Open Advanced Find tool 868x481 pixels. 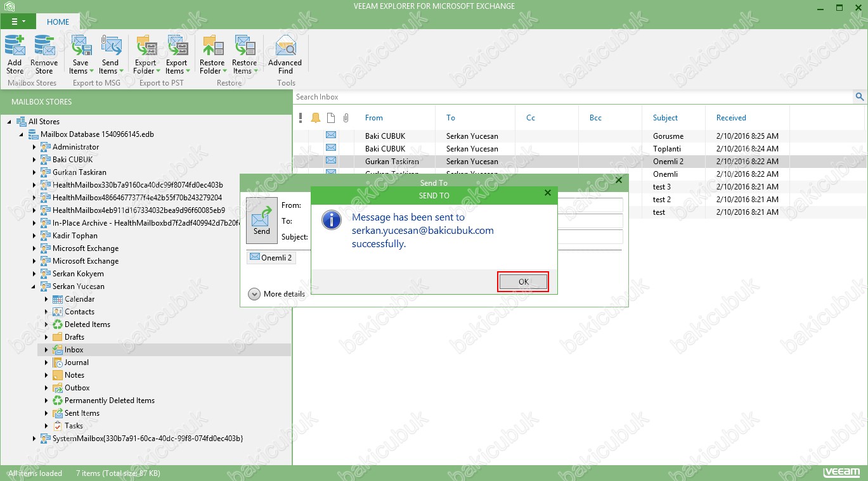click(x=285, y=55)
